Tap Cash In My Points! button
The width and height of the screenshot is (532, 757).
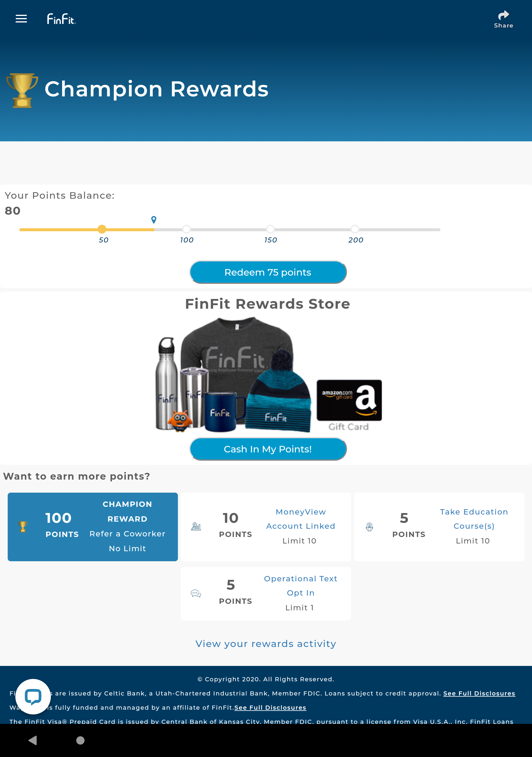pyautogui.click(x=268, y=449)
